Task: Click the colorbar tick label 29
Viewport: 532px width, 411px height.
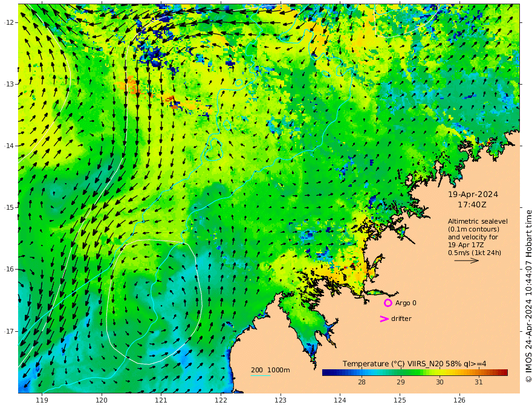Action: click(401, 382)
